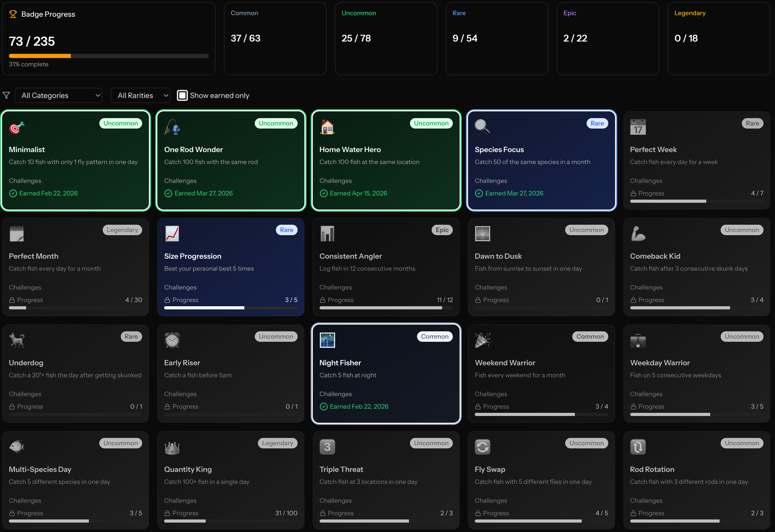Click the filter funnel icon
Viewport: 775px width, 532px height.
[x=6, y=95]
